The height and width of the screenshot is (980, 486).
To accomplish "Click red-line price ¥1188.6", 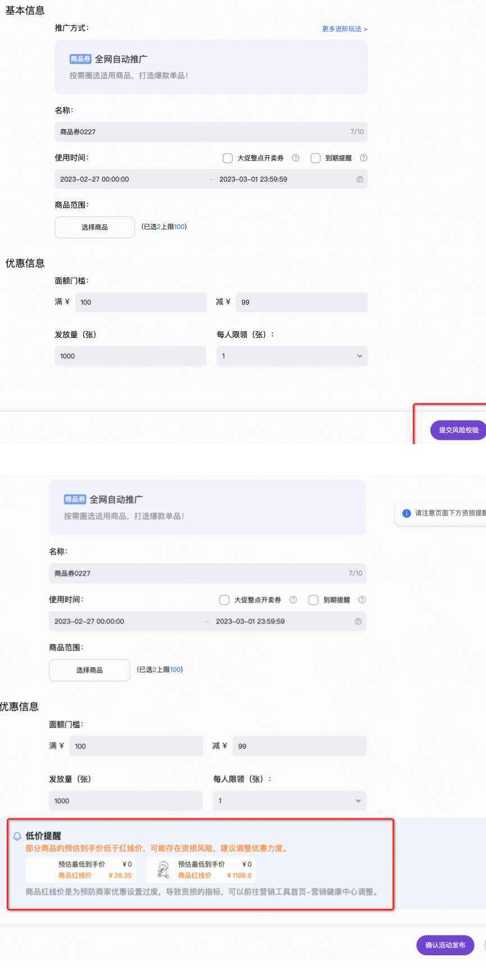I will click(x=239, y=875).
